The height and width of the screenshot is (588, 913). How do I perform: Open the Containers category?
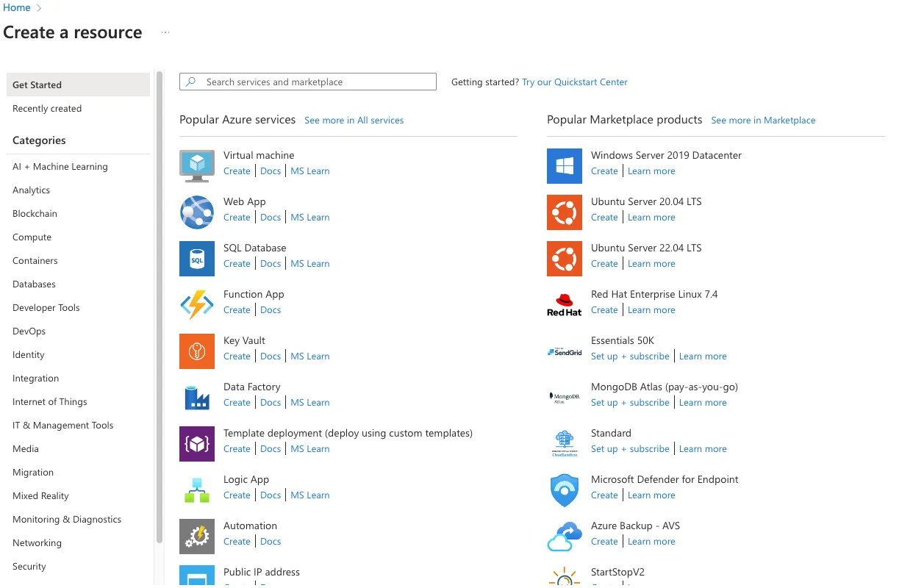35,261
